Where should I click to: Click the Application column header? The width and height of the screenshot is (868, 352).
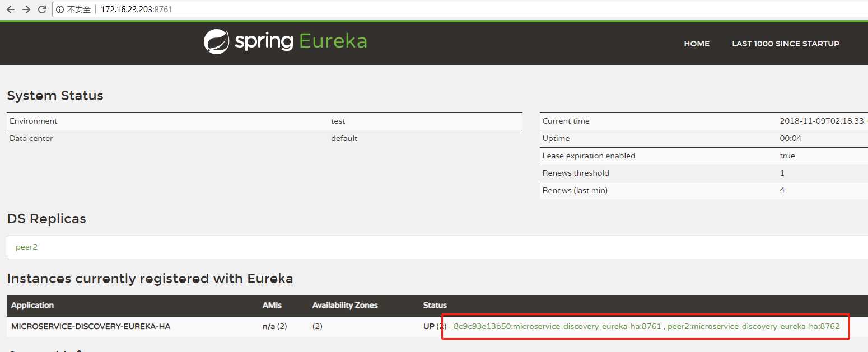pos(32,305)
